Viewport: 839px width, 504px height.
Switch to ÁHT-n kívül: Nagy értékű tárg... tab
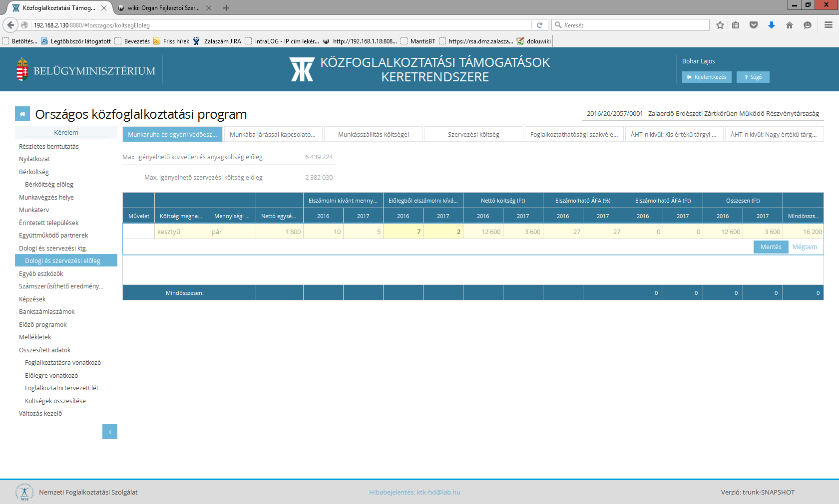coord(774,134)
